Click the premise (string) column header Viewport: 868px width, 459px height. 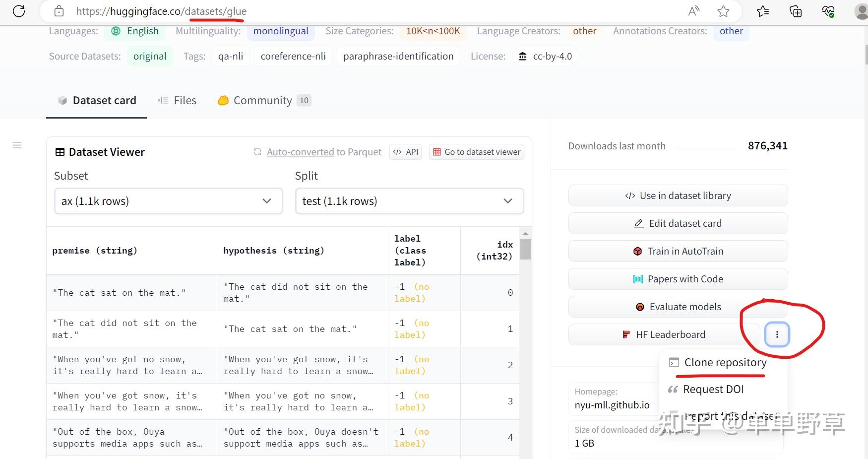[131, 251]
